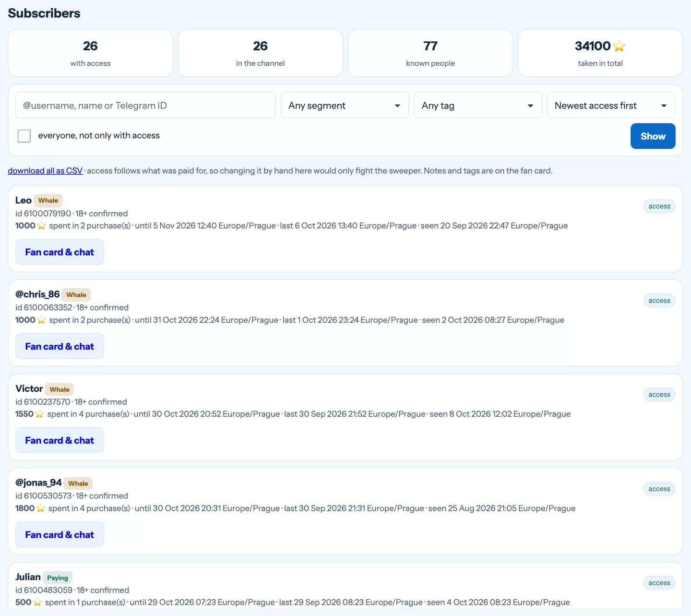The image size is (691, 616).
Task: Click the text 'id 6100079190'
Action: click(x=43, y=214)
